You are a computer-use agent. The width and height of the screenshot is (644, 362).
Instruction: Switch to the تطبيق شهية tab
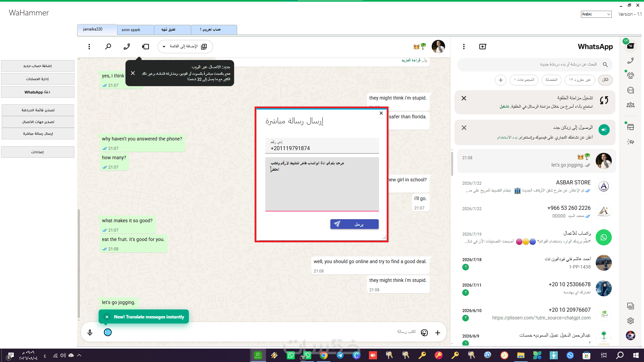pos(172,30)
